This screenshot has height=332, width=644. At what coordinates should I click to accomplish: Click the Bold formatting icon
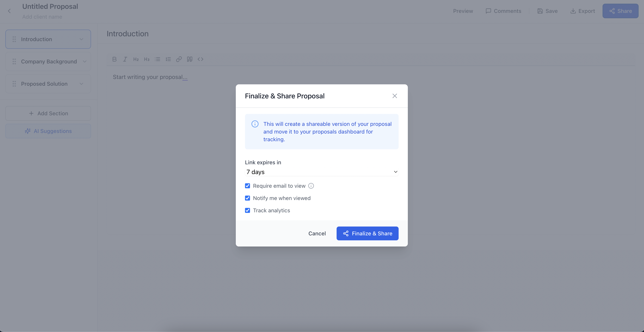[x=114, y=59]
